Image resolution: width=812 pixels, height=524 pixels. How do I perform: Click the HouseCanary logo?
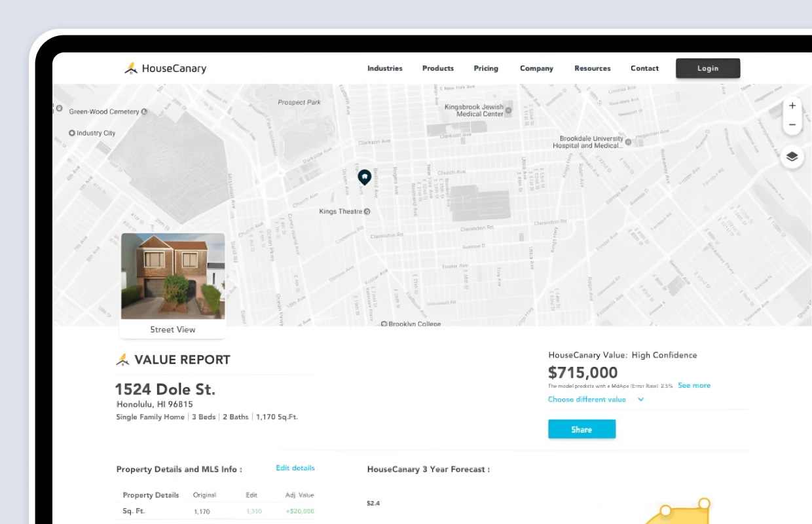[x=165, y=68]
